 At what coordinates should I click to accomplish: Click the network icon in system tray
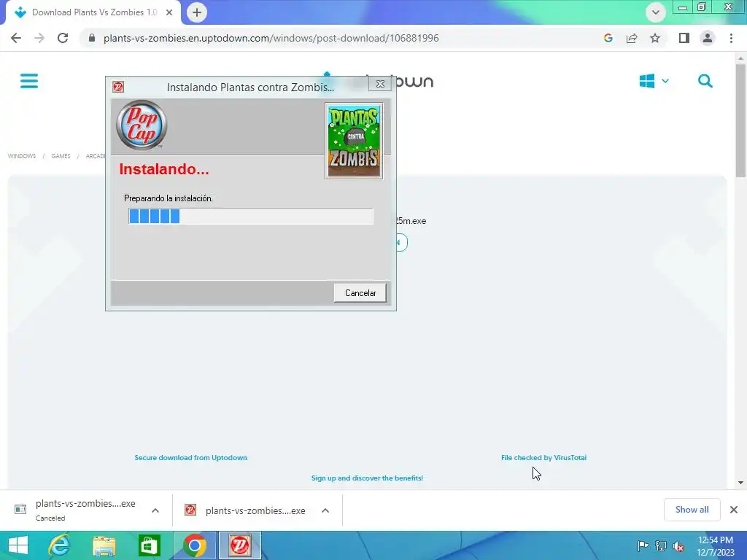[x=661, y=545]
